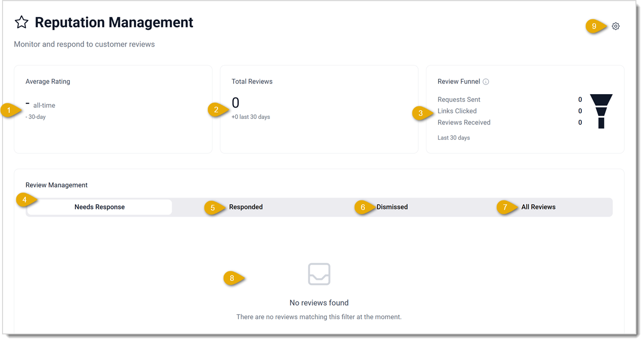Click the funnel chart graphic
This screenshot has height=342, width=644.
click(601, 111)
